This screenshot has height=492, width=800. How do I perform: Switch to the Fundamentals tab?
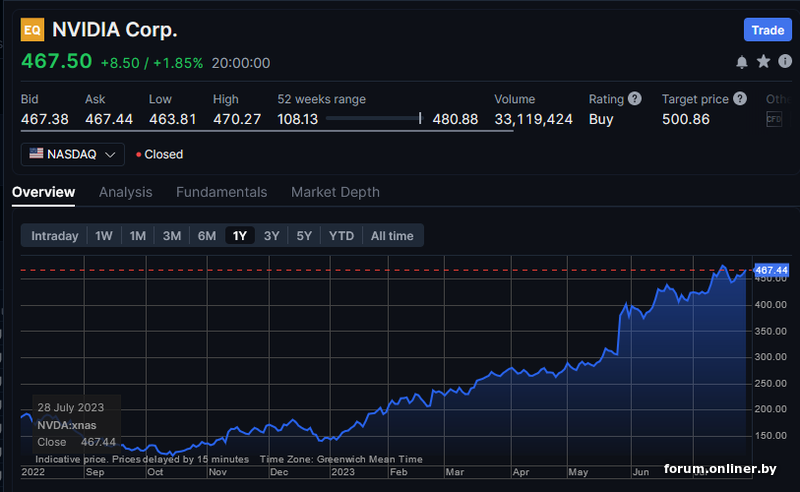(221, 192)
